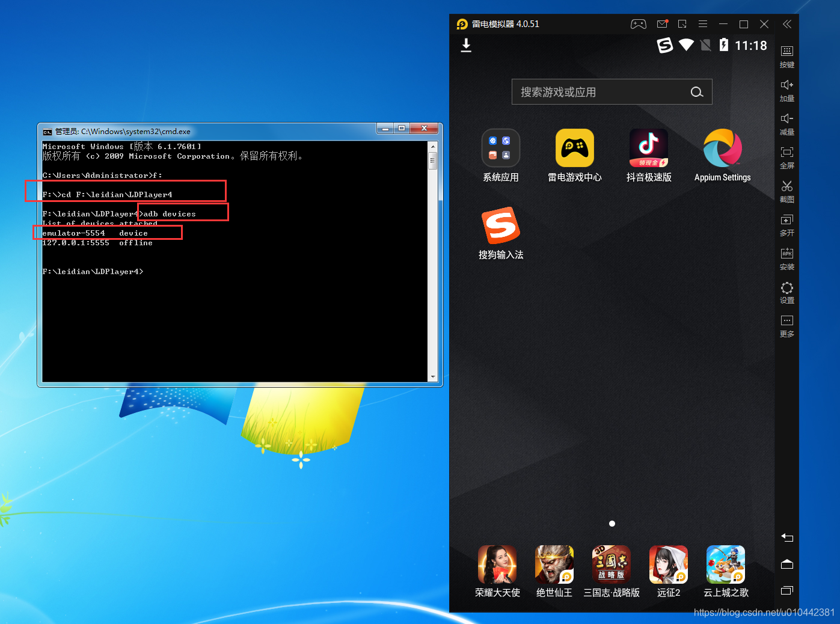Click the mail envelope icon in title bar

click(x=662, y=24)
